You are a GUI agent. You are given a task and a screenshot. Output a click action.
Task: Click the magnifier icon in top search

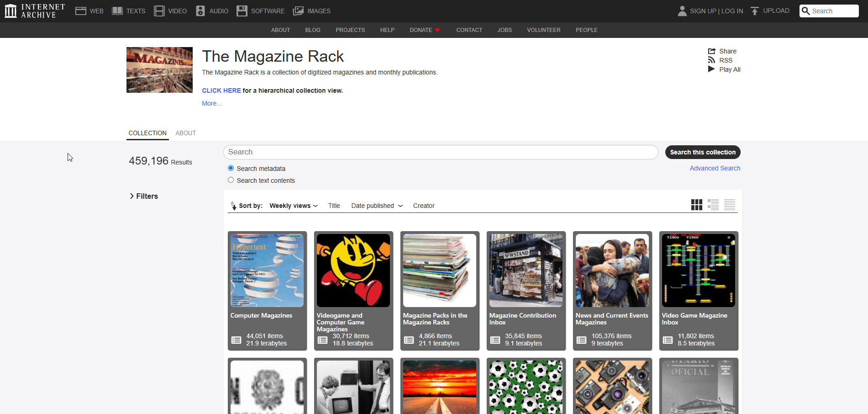pos(806,11)
